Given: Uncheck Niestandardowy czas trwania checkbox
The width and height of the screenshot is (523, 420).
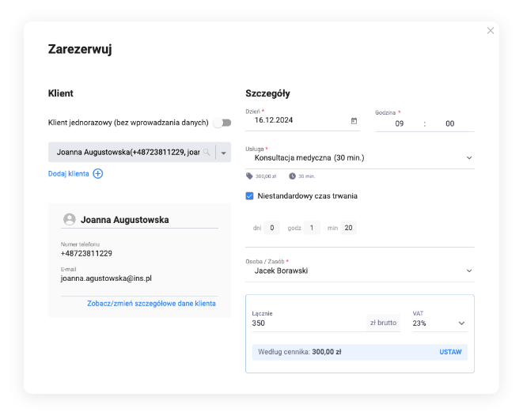Looking at the screenshot, I should (x=250, y=195).
